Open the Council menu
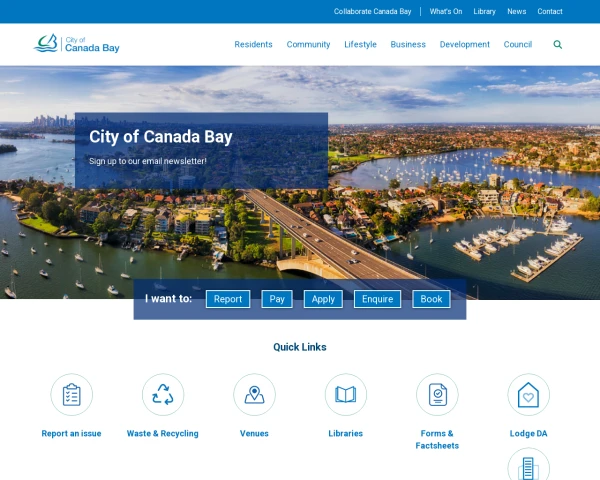Viewport: 600px width, 480px height. (x=518, y=44)
